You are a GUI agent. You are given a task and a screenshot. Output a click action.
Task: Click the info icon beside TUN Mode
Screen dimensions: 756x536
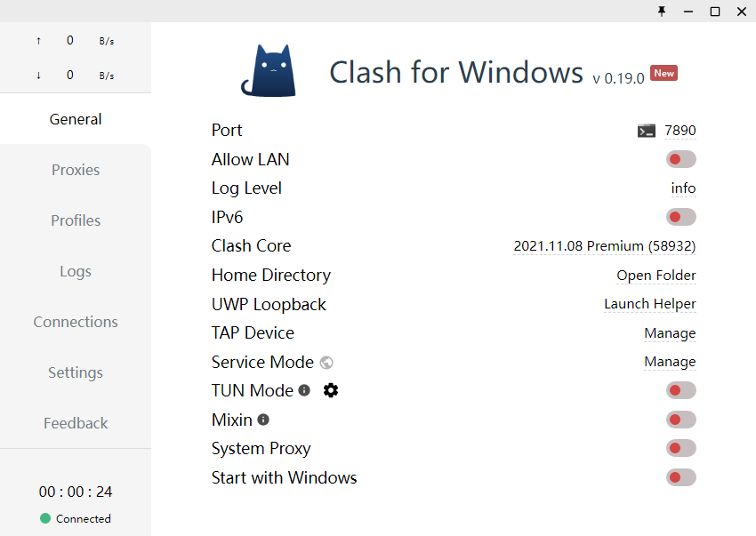[x=302, y=389]
